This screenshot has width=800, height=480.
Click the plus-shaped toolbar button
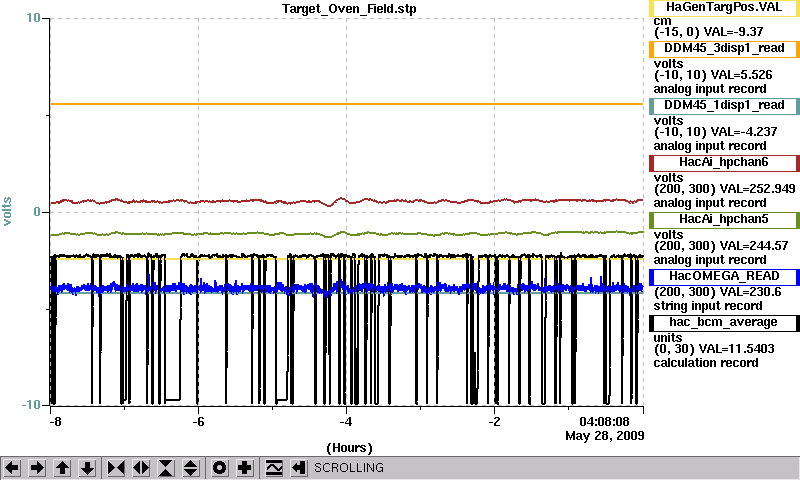pos(245,467)
